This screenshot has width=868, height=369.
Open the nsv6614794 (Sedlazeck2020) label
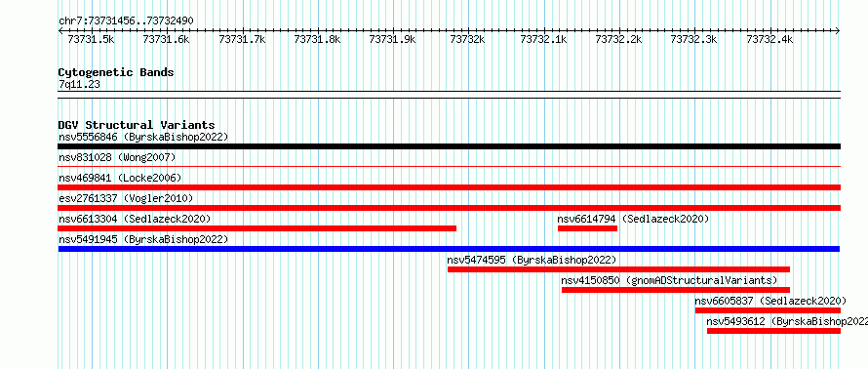pos(633,219)
